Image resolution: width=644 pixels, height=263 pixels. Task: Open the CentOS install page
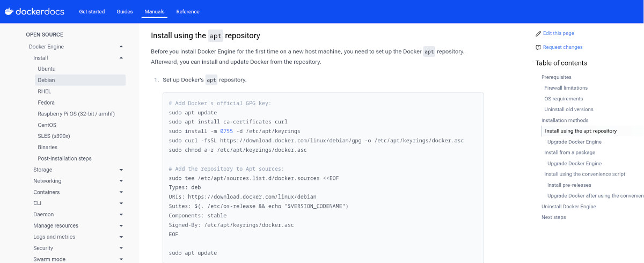(x=47, y=125)
